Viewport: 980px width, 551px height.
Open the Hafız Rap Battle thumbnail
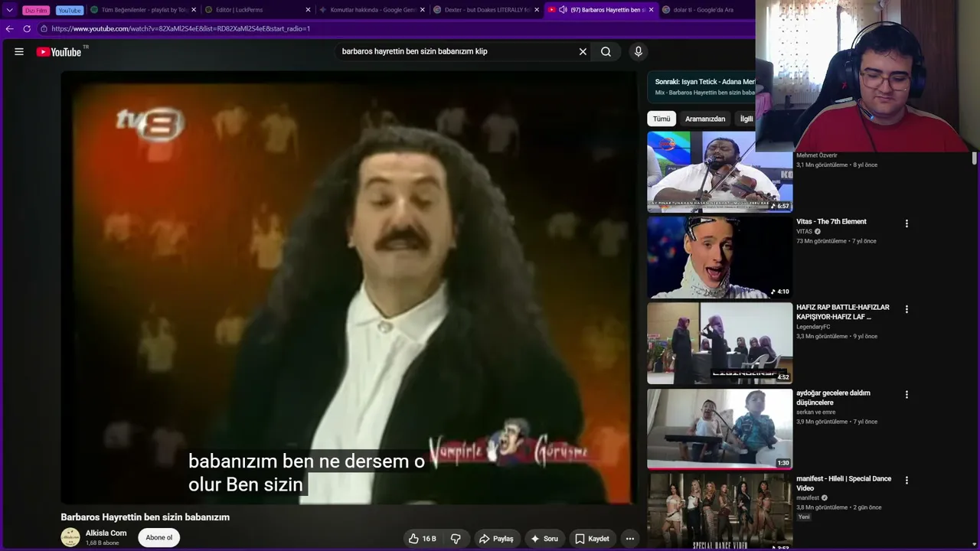[720, 343]
